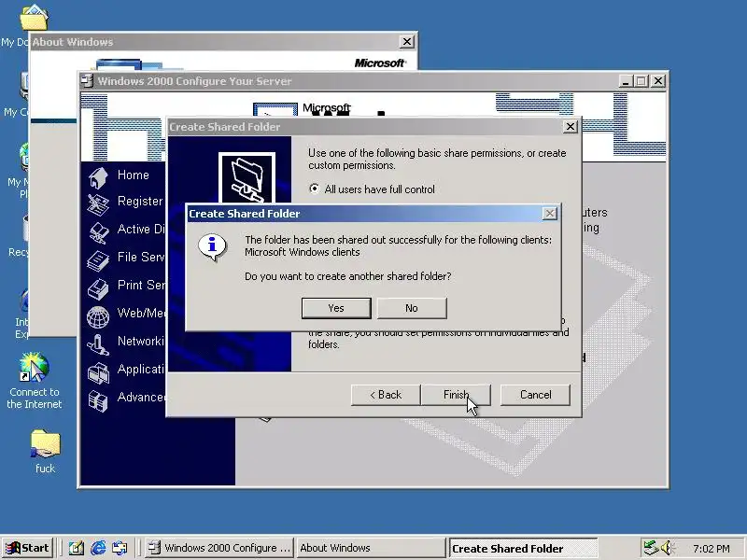The image size is (747, 560).
Task: Click the Show Desktop quick launch icon
Action: (x=76, y=548)
